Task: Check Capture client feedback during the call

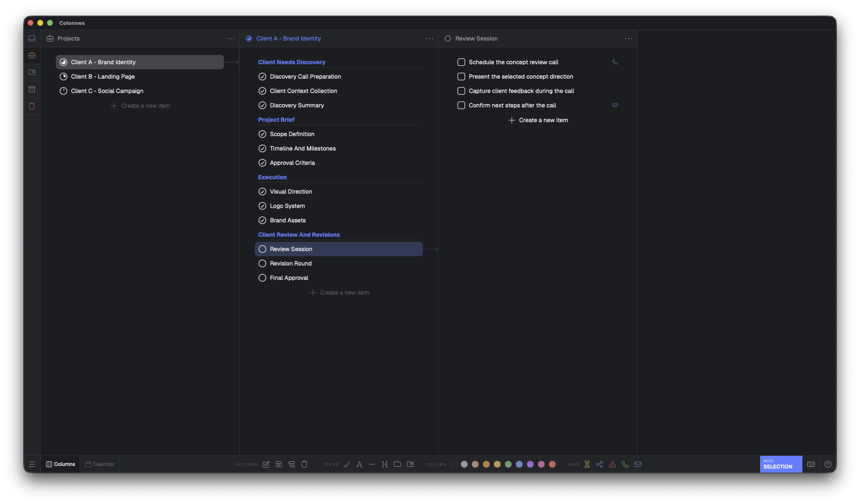Action: [461, 91]
